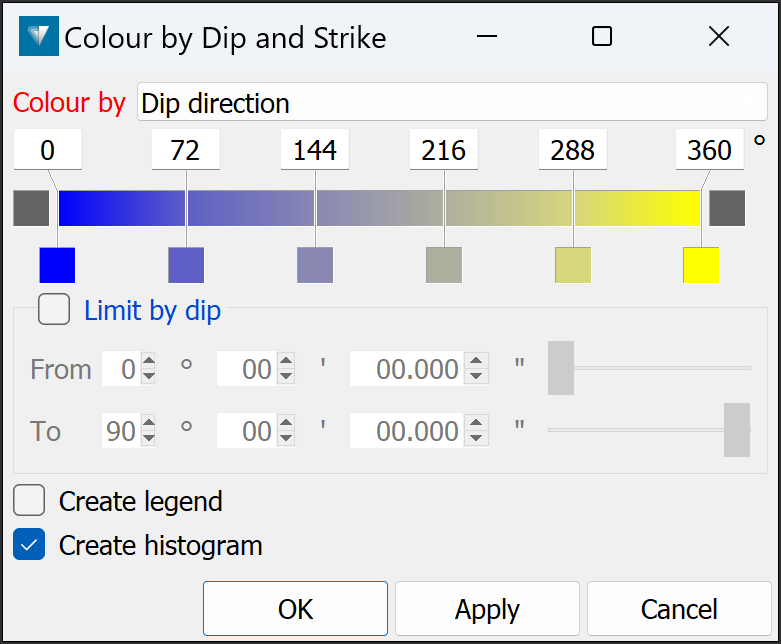Click the To dip slider handle

click(737, 430)
